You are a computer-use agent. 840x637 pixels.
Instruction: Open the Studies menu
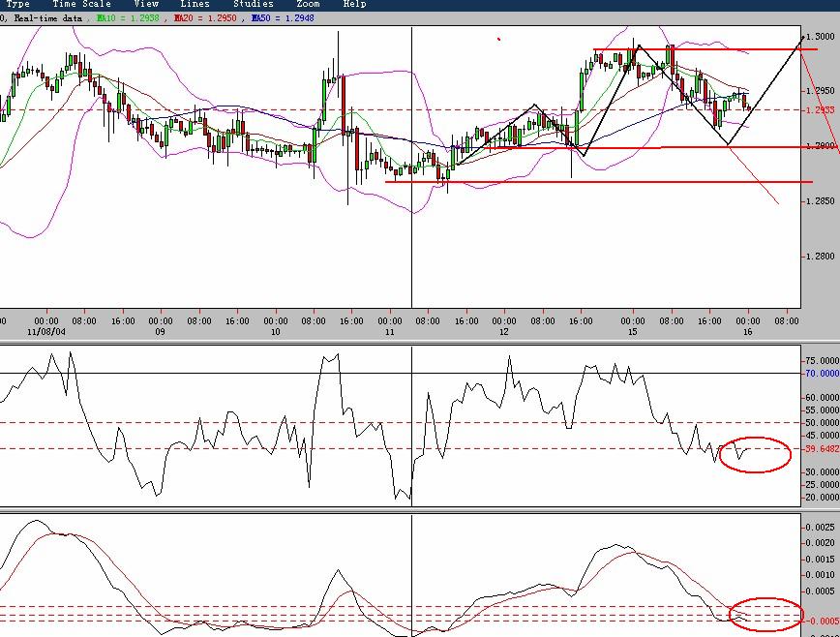(254, 4)
